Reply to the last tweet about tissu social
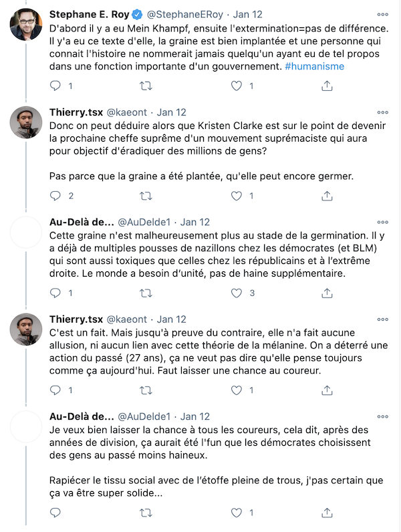401x532 pixels. (55, 513)
